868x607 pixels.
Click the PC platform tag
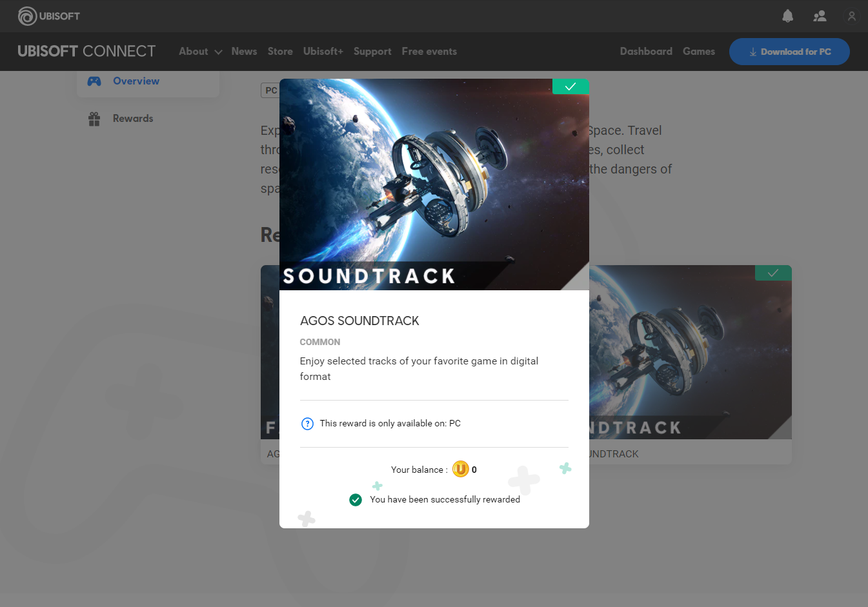pyautogui.click(x=270, y=90)
